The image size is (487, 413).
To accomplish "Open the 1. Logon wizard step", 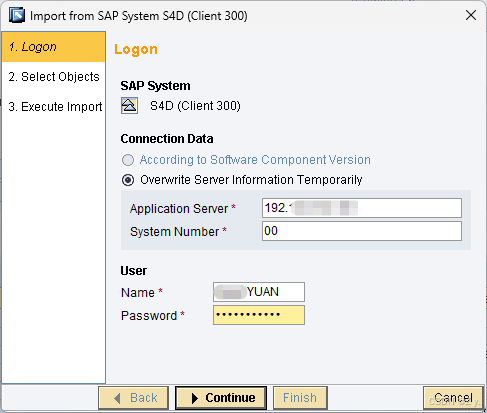I will [x=54, y=47].
